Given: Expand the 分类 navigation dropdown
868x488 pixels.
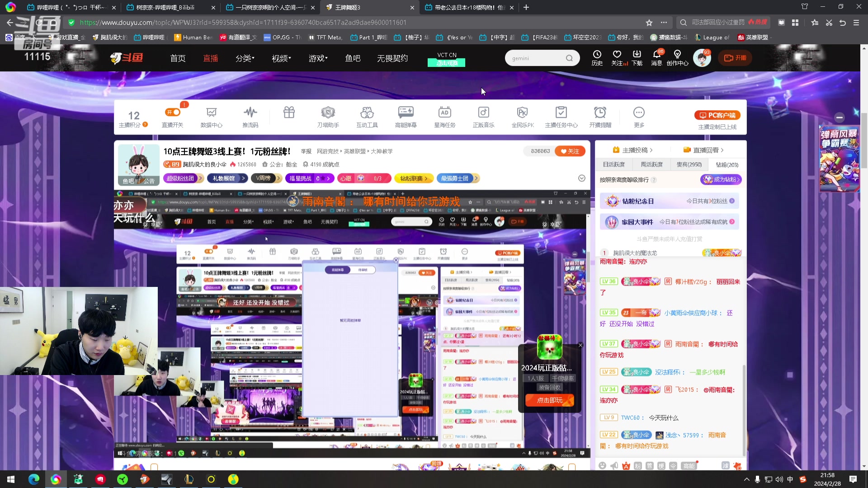Looking at the screenshot, I should pos(245,58).
